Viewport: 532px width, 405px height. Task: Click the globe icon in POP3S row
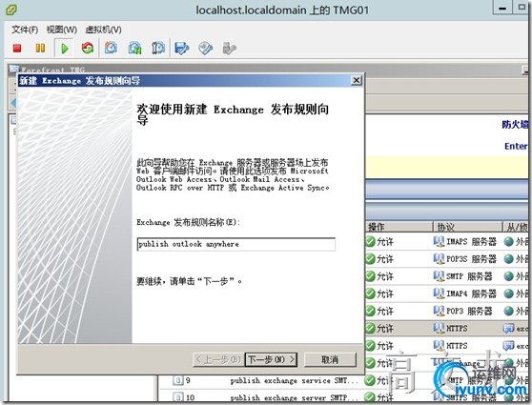508,259
